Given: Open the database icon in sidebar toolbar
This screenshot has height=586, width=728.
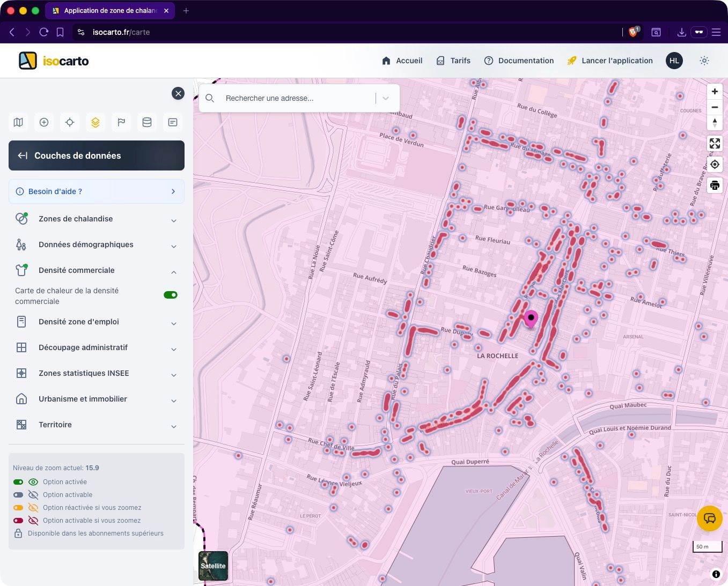Looking at the screenshot, I should pyautogui.click(x=147, y=122).
